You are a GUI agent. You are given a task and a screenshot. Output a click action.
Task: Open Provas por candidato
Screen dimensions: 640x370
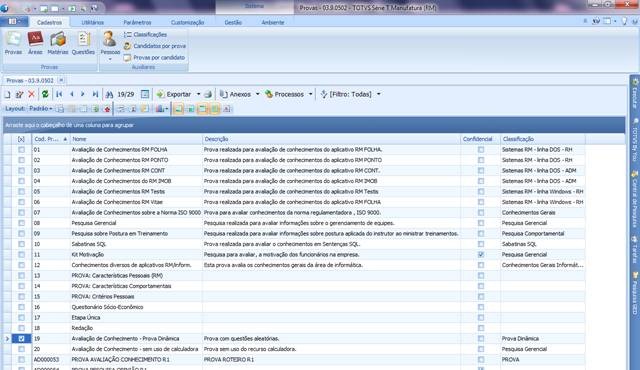(154, 58)
